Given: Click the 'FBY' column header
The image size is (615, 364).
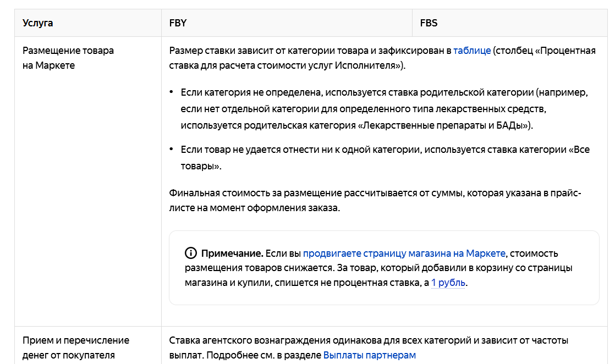Looking at the screenshot, I should pos(178,23).
